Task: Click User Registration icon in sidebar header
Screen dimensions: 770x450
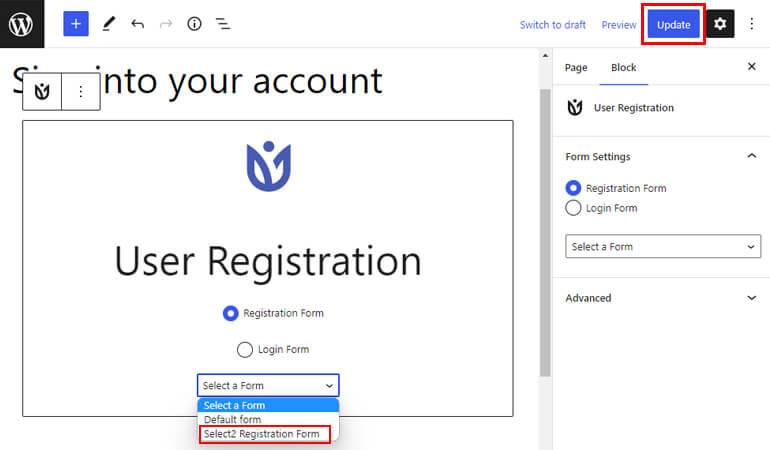Action: coord(575,108)
